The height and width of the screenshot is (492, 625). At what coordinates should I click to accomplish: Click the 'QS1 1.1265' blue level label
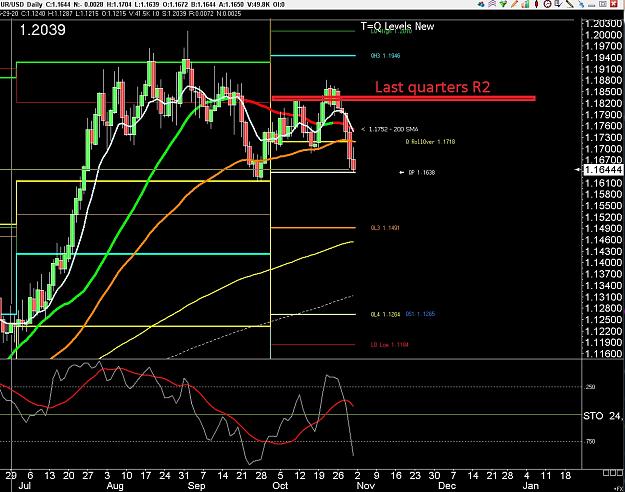[x=420, y=314]
